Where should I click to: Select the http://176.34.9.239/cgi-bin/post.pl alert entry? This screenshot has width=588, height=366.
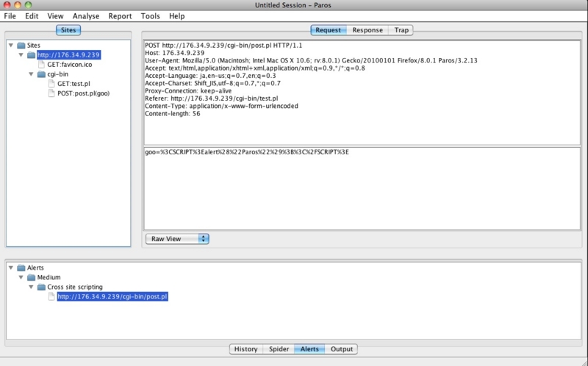pos(112,297)
